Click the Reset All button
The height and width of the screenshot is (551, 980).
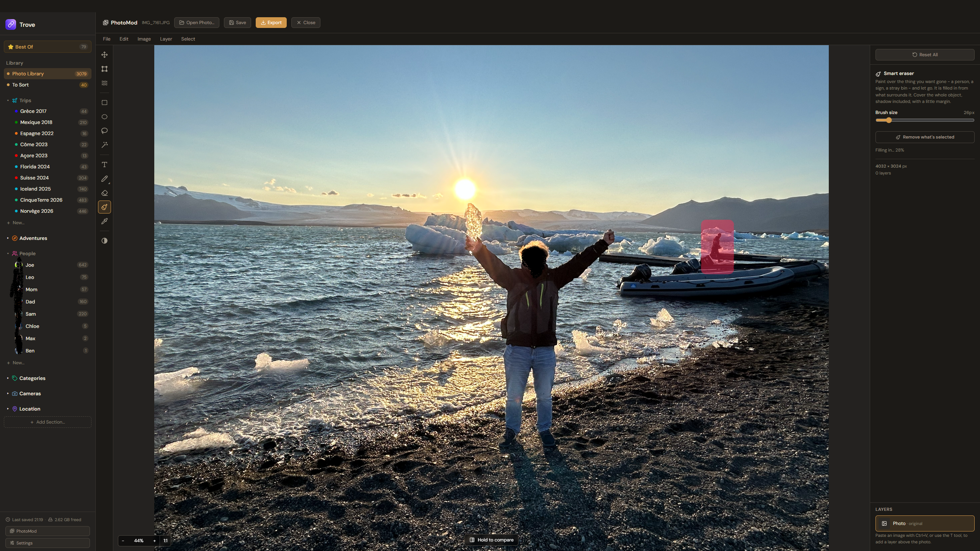[925, 55]
